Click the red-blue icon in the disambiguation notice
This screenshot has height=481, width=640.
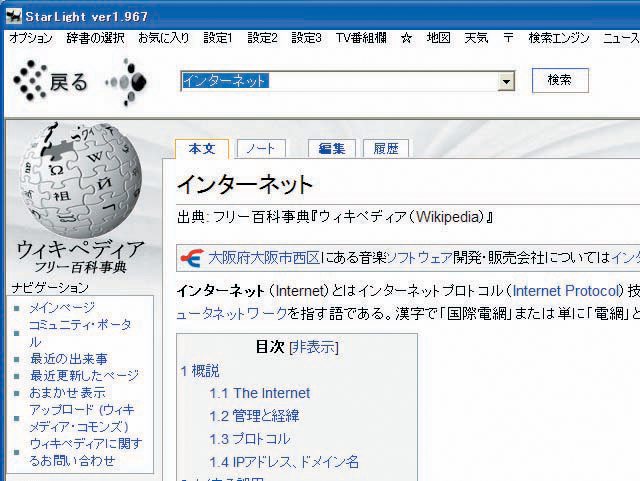pos(192,258)
